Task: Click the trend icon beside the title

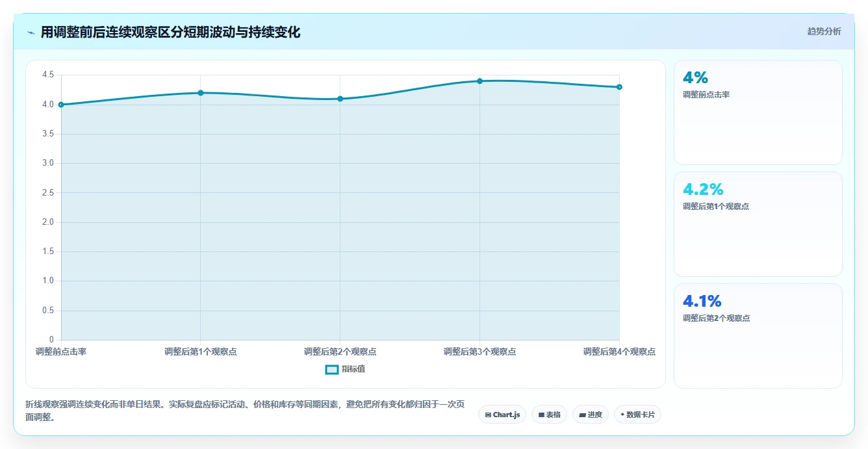Action: 31,32
